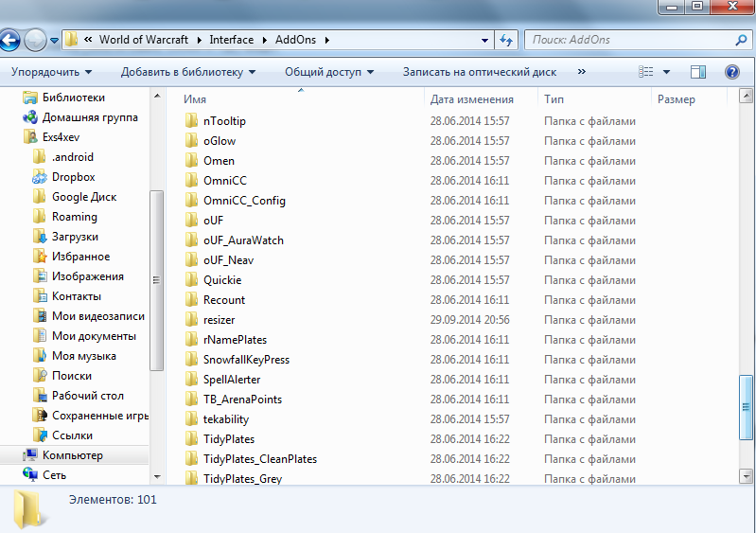Select the OmniCC folder icon
Image resolution: width=756 pixels, height=533 pixels.
pyautogui.click(x=191, y=181)
